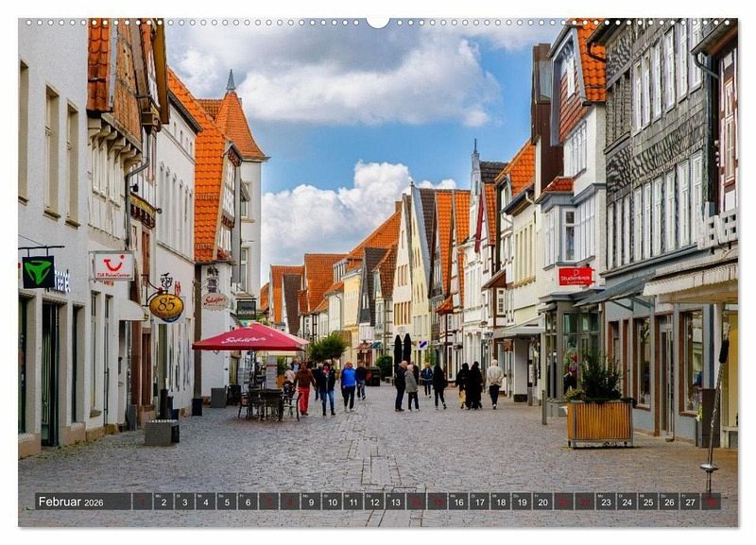Image resolution: width=756 pixels, height=545 pixels.
Task: Select day 2 in the calendar strip
Action: click(x=163, y=502)
